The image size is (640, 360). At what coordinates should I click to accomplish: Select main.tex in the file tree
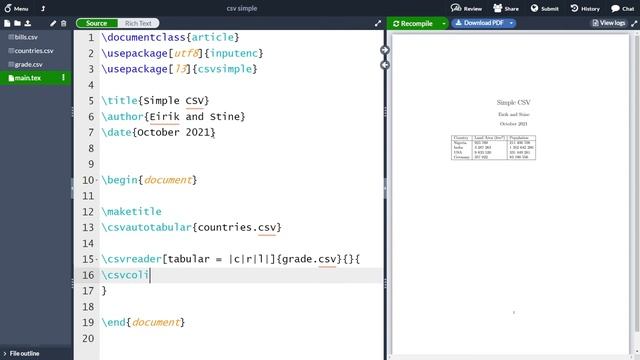click(x=28, y=78)
